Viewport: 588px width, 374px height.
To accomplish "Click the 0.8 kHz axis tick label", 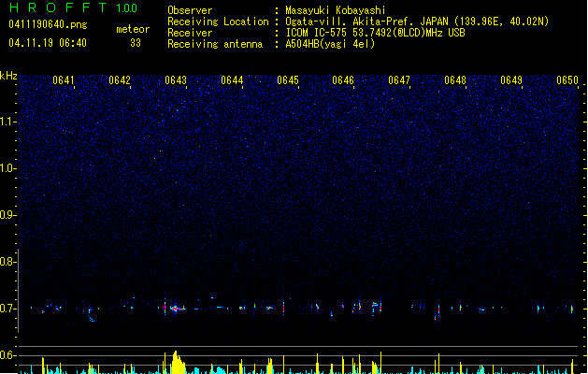I will pos(7,262).
